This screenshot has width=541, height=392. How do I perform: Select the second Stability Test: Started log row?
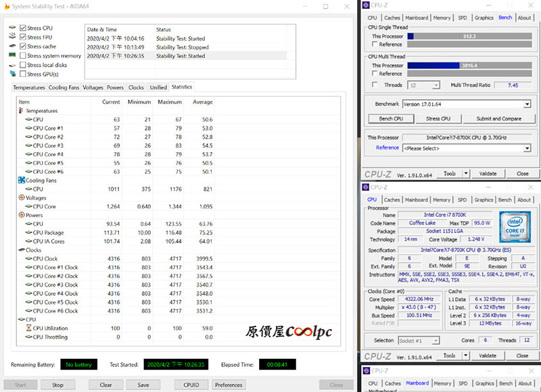coord(187,56)
